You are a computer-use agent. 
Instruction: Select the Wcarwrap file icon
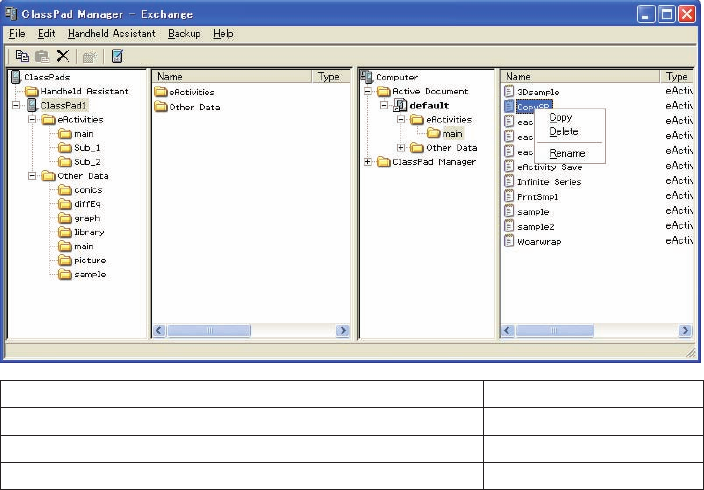[509, 241]
